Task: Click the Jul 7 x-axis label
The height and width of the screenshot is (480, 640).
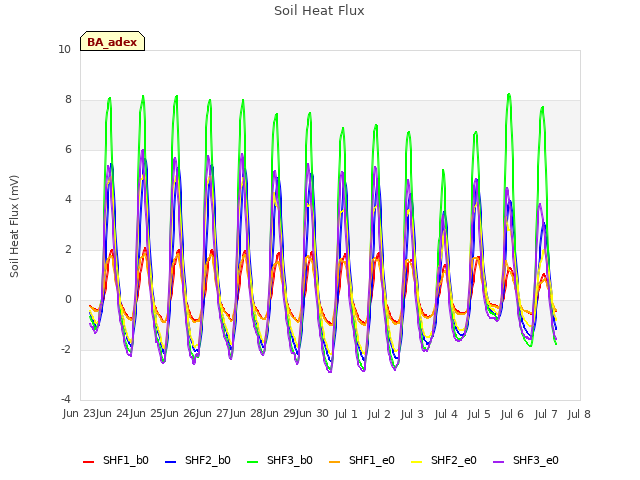Action: (x=546, y=414)
